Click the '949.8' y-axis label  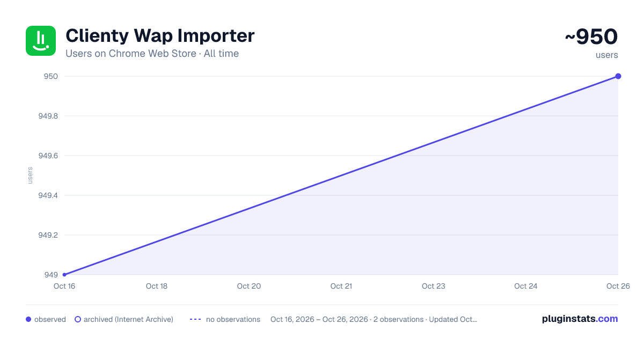[48, 116]
